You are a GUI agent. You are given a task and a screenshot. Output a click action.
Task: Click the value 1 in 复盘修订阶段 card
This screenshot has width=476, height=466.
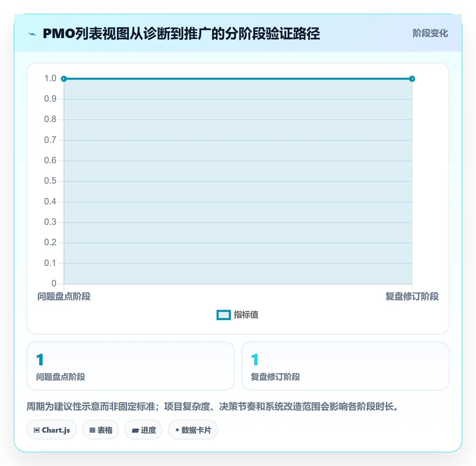click(255, 360)
